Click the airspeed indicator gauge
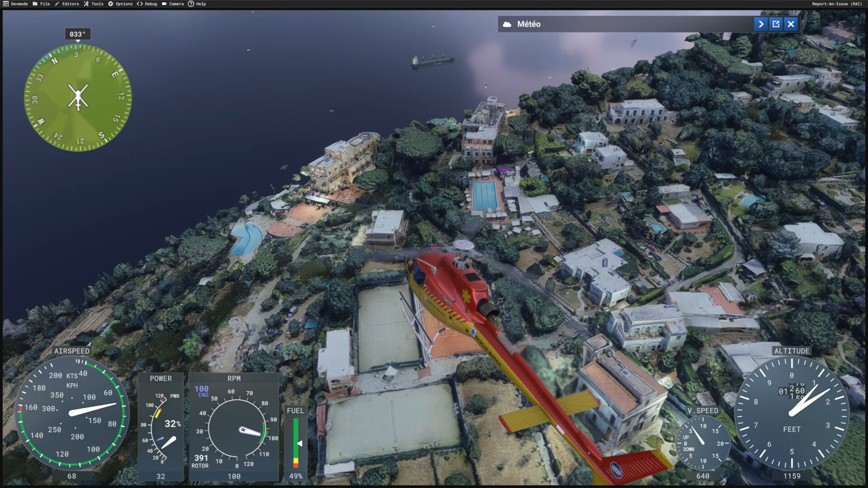The width and height of the screenshot is (868, 488). [x=72, y=413]
